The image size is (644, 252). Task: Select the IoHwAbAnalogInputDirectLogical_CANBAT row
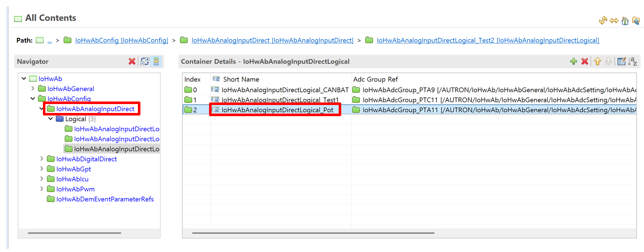coord(285,90)
